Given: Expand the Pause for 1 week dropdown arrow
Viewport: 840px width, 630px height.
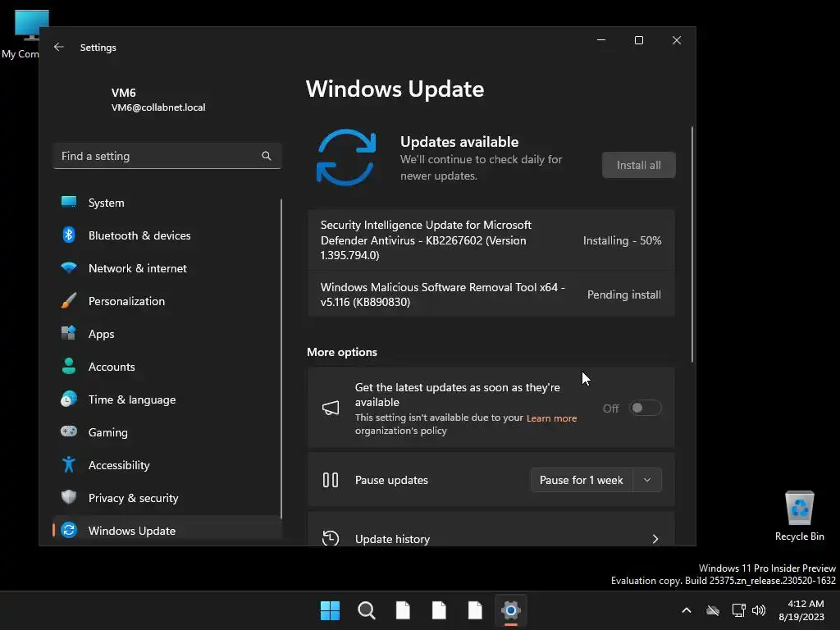Looking at the screenshot, I should [x=647, y=480].
